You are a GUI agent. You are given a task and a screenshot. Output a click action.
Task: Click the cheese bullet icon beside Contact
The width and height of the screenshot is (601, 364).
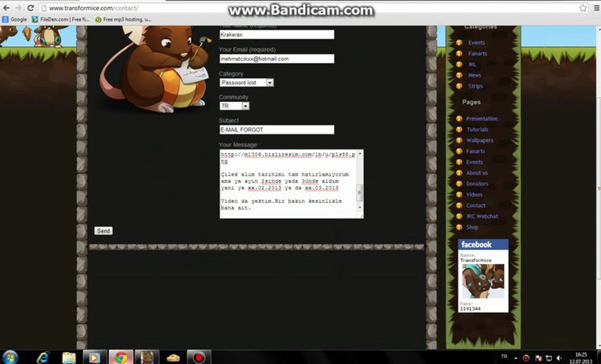click(x=459, y=205)
